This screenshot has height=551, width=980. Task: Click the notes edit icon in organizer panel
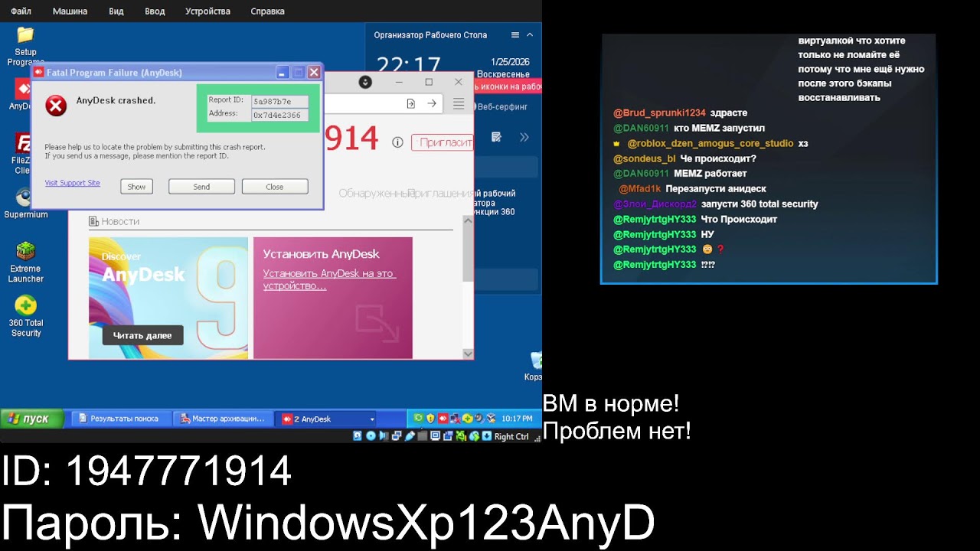(x=496, y=137)
